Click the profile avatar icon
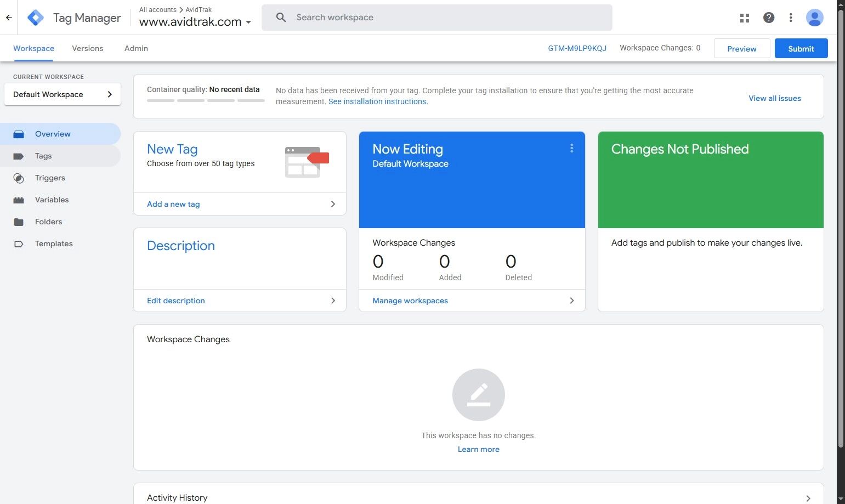 point(815,18)
